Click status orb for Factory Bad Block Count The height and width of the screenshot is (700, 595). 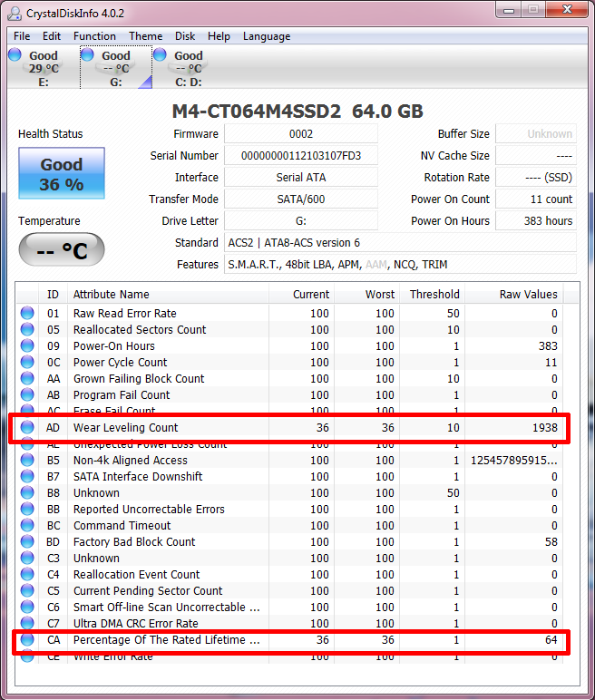coord(27,541)
